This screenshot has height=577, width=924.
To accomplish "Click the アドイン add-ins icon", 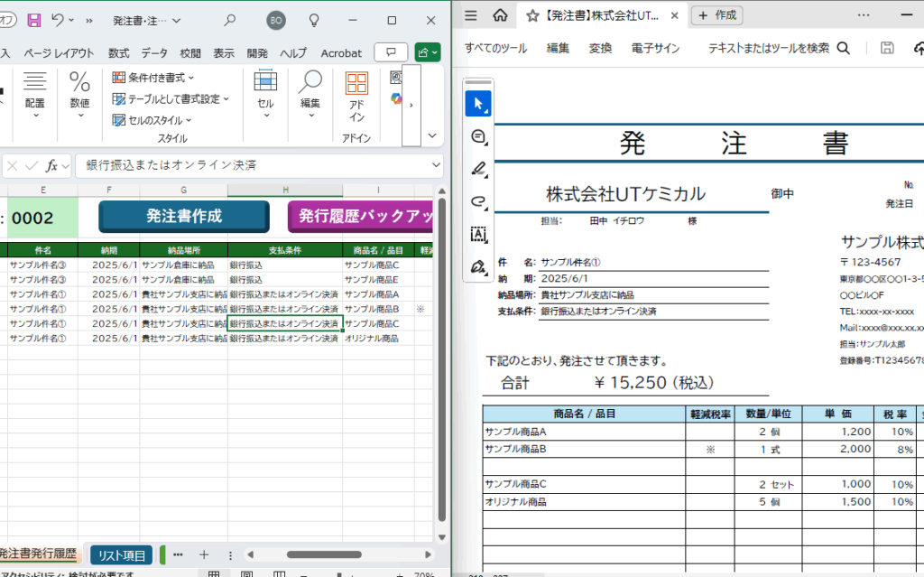I will point(356,98).
